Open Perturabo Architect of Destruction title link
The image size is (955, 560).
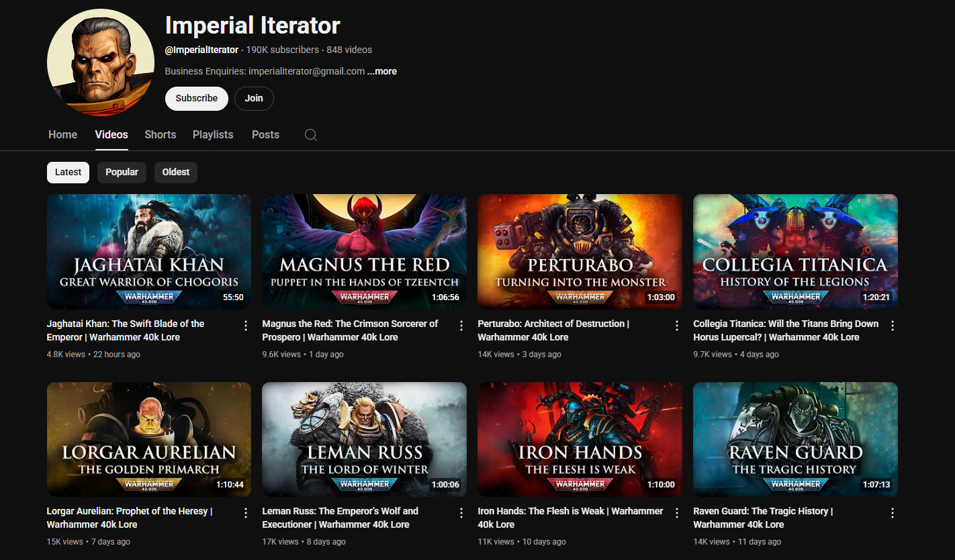553,330
